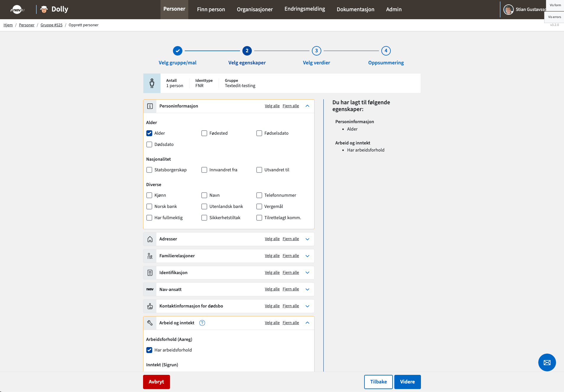
Task: Click Velg alle link for Familierelasjoner
Action: [x=272, y=256]
